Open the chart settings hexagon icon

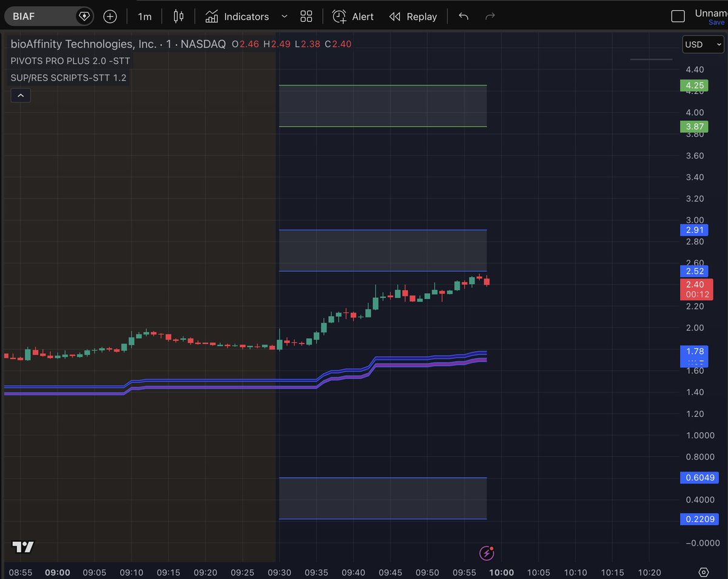click(x=704, y=572)
